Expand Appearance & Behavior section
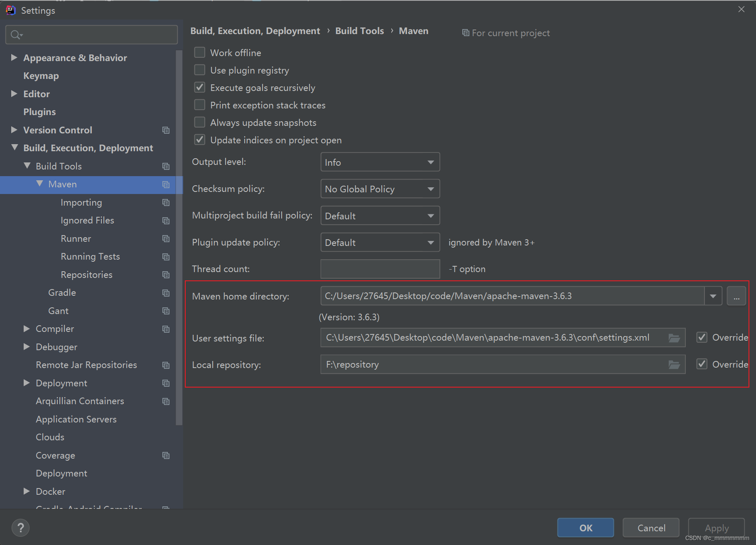This screenshot has height=545, width=756. [x=14, y=58]
